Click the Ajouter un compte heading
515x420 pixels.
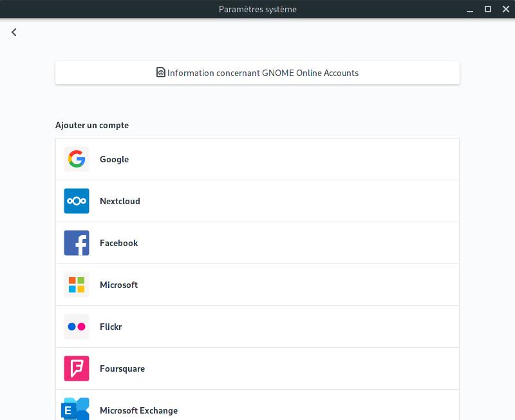92,125
